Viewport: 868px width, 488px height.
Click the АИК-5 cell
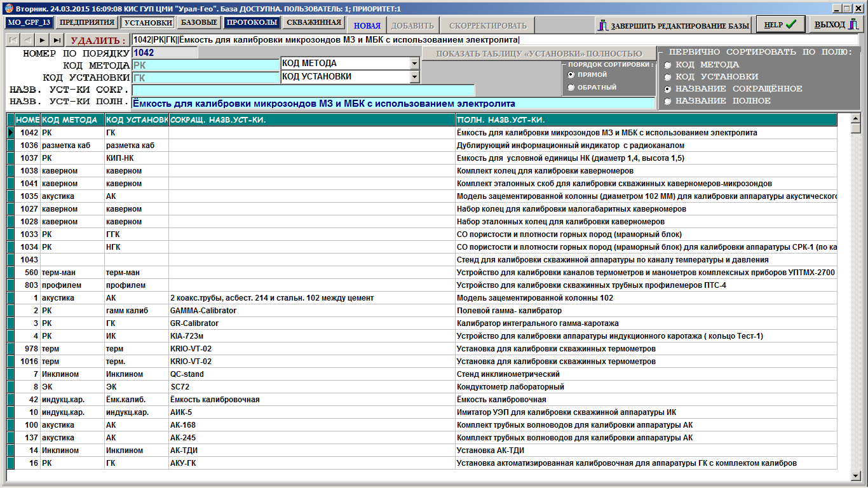(312, 412)
